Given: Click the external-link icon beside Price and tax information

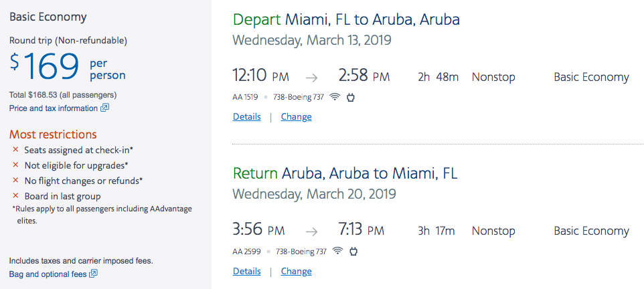Looking at the screenshot, I should point(105,108).
